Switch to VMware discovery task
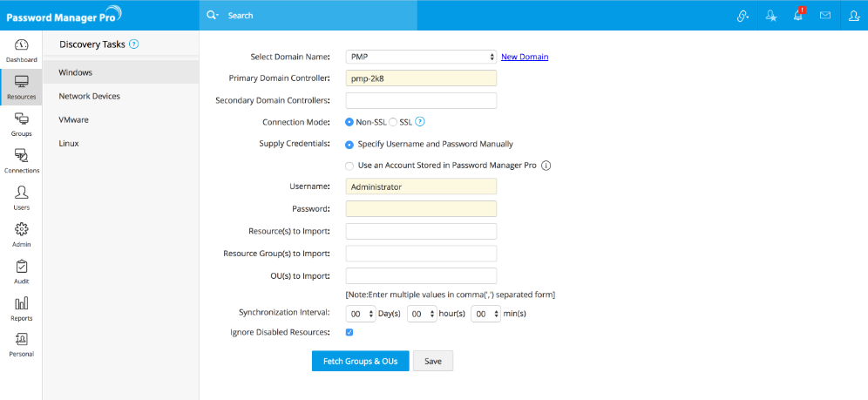 pyautogui.click(x=73, y=119)
